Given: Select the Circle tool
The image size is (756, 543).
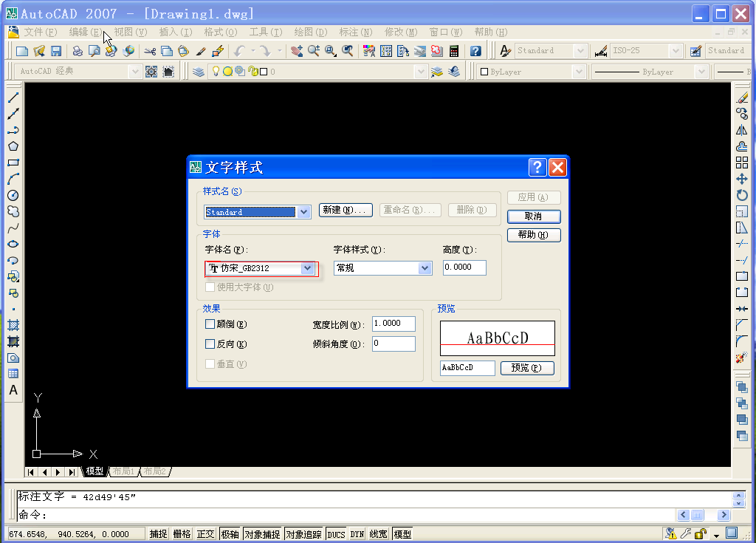Looking at the screenshot, I should tap(13, 196).
